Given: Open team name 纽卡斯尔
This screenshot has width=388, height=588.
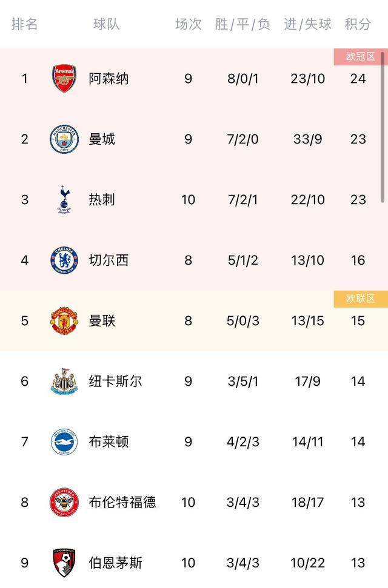Looking at the screenshot, I should 116,382.
